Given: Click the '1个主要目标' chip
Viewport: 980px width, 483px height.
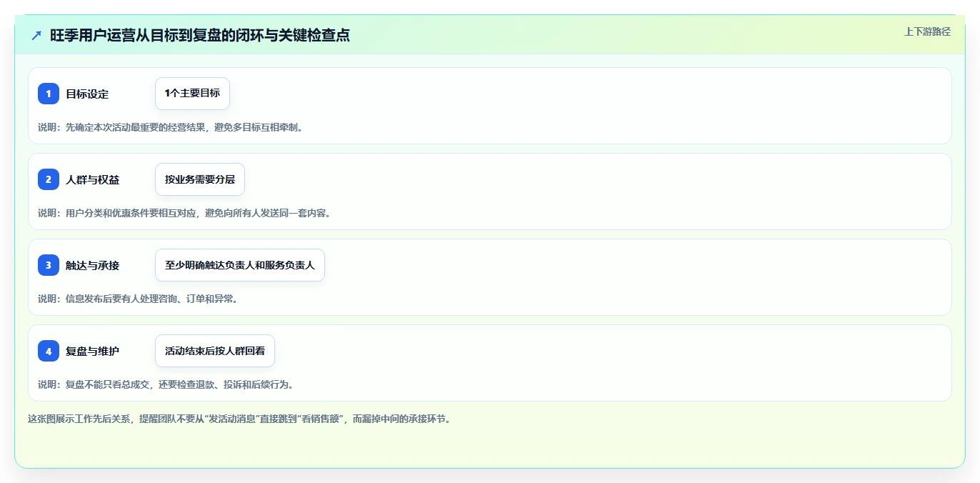Looking at the screenshot, I should (x=192, y=94).
